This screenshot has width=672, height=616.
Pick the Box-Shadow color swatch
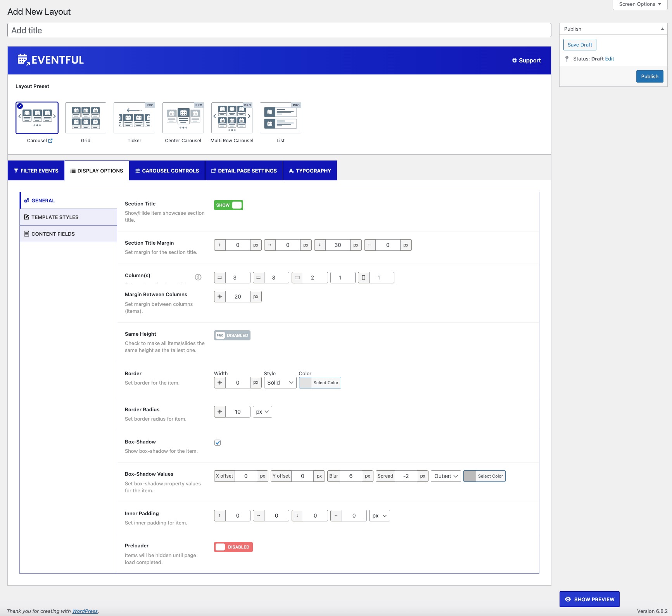[470, 476]
